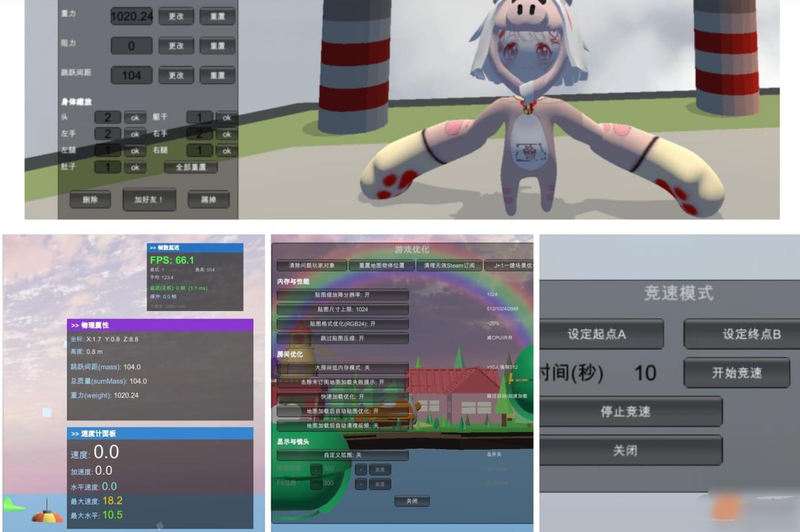Click 更改 button for 跳跃间距
Screen dimensions: 800x532
tap(176, 75)
